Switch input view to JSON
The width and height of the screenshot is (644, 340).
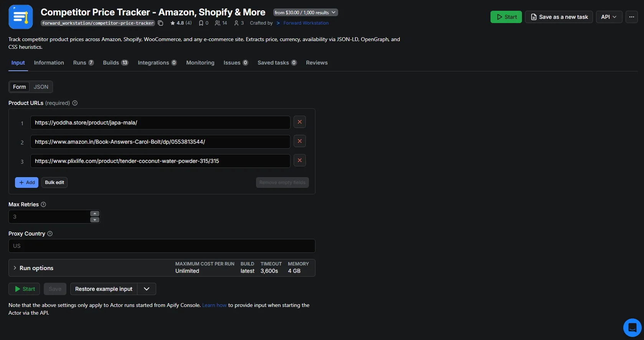(41, 87)
